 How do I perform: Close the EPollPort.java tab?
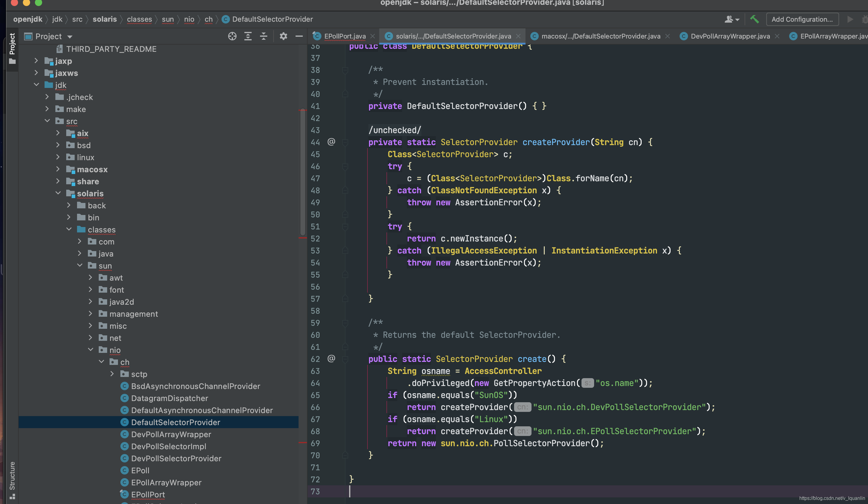pyautogui.click(x=373, y=36)
